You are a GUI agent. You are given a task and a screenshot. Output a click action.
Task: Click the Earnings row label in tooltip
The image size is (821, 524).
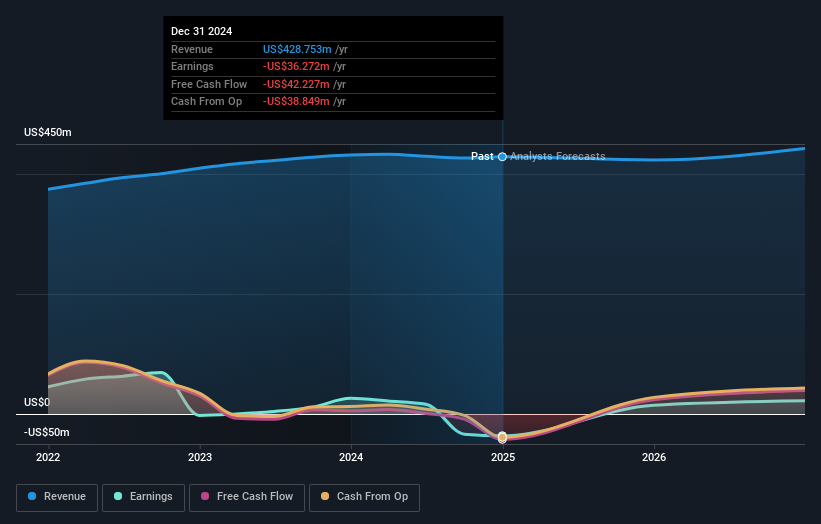192,66
